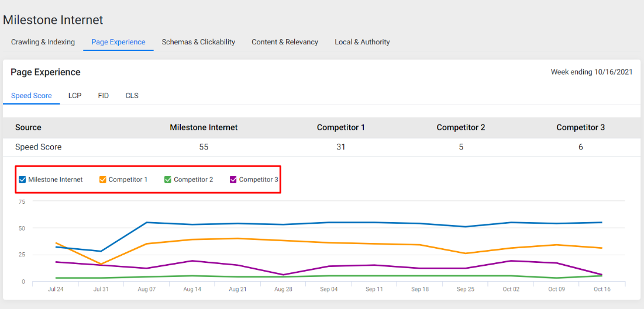Image resolution: width=644 pixels, height=309 pixels.
Task: Click the Competitor 1 column header
Action: [x=341, y=127]
